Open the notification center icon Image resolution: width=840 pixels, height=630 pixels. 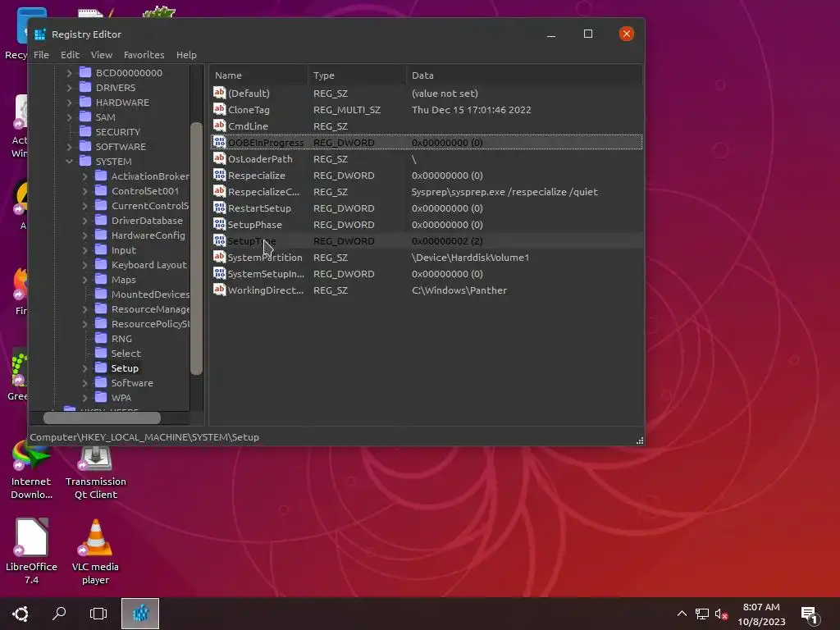pyautogui.click(x=809, y=614)
